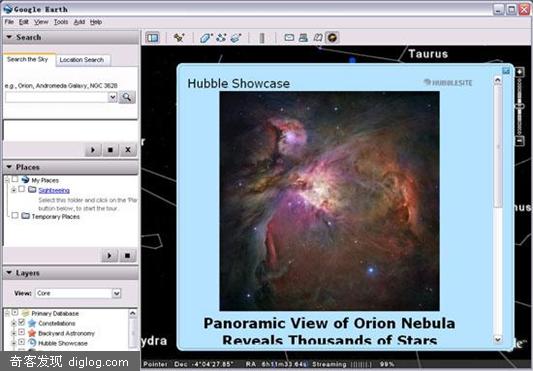Screen dimensions: 533x371
Task: Open the Email toolbar icon
Action: pos(289,37)
